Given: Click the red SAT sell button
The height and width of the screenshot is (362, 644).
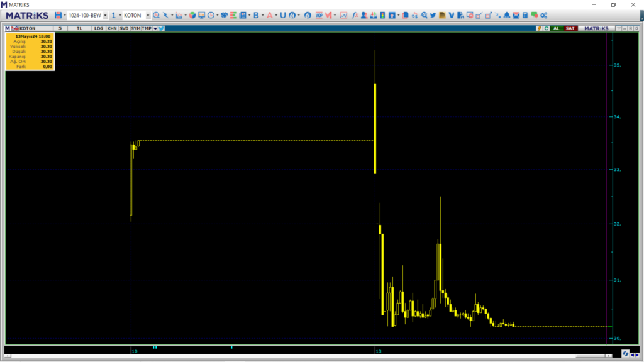Looking at the screenshot, I should point(570,28).
